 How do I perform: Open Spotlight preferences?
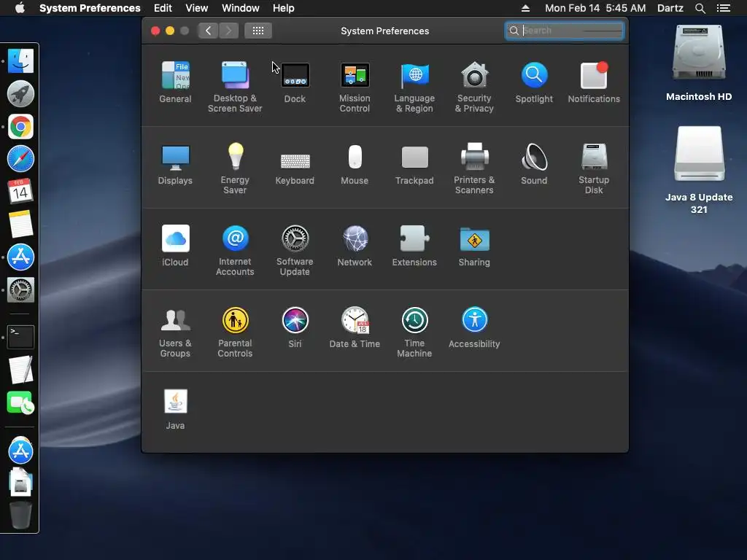click(x=534, y=82)
